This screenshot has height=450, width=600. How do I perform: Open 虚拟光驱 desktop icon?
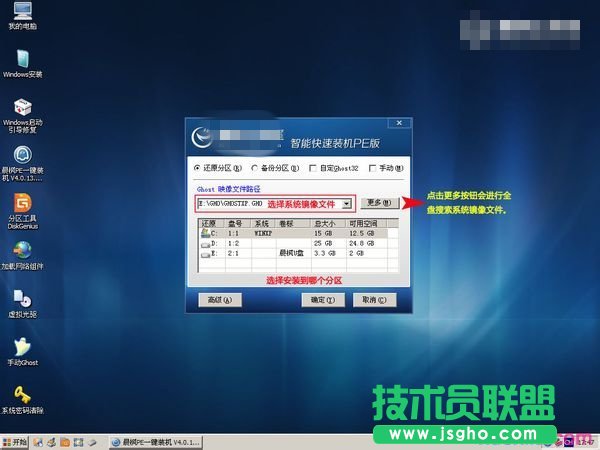(22, 298)
